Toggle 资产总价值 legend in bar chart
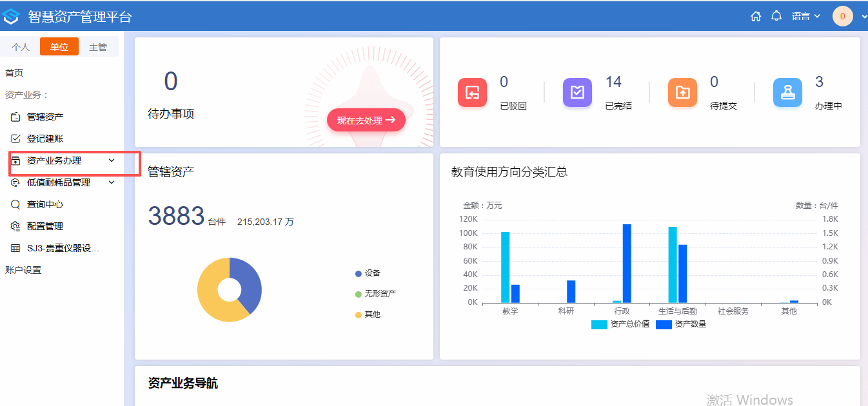This screenshot has width=868, height=406. tap(620, 324)
